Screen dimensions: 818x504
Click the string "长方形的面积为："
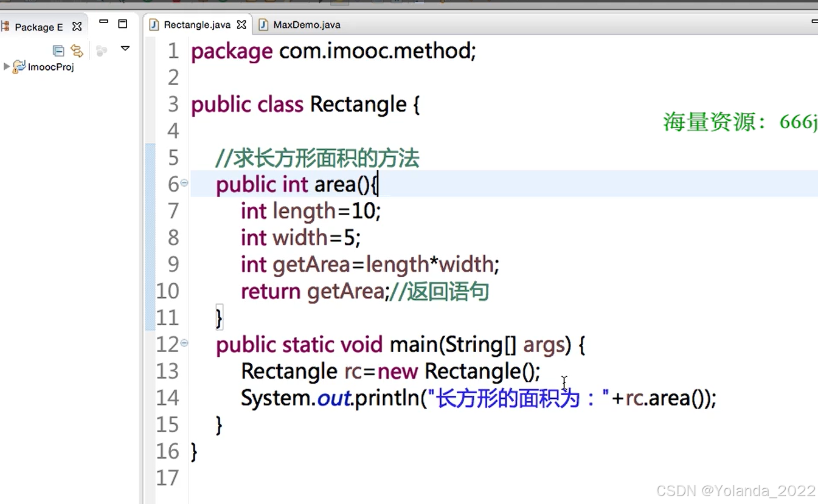point(518,399)
